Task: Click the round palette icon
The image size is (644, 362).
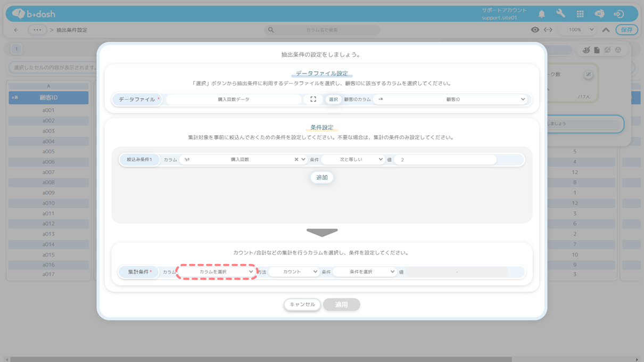Action: tap(618, 50)
